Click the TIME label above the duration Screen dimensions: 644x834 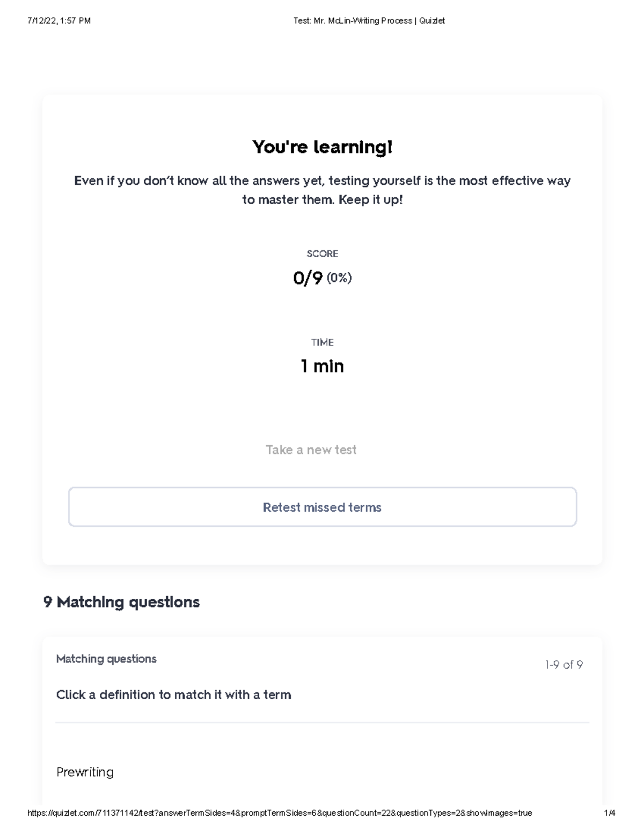tap(322, 342)
